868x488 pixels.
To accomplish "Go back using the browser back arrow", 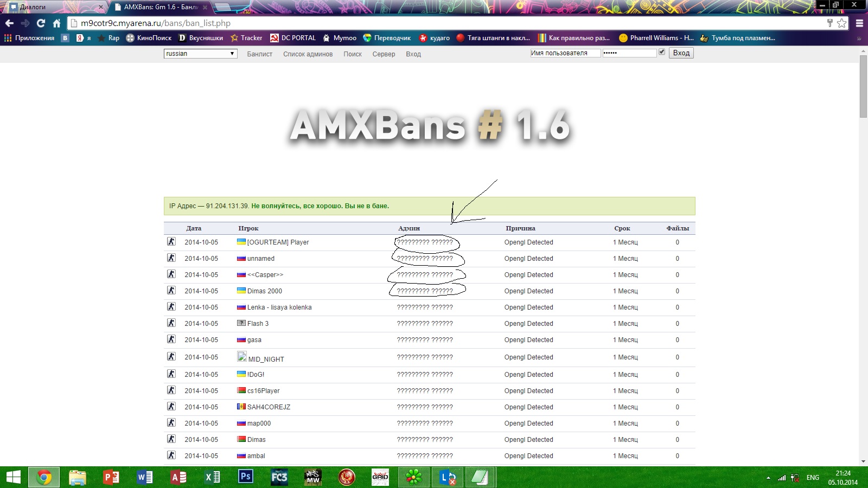I will click(x=9, y=23).
